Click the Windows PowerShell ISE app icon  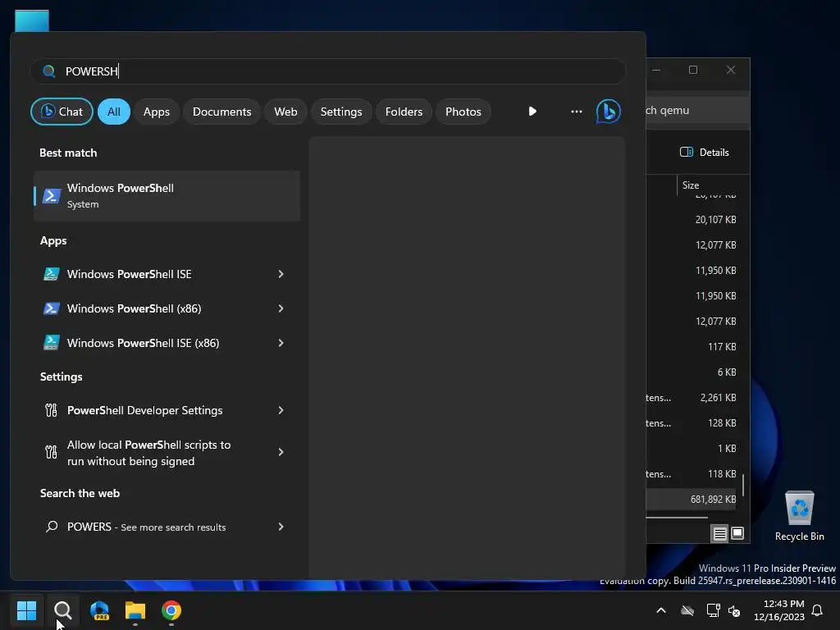click(x=52, y=274)
